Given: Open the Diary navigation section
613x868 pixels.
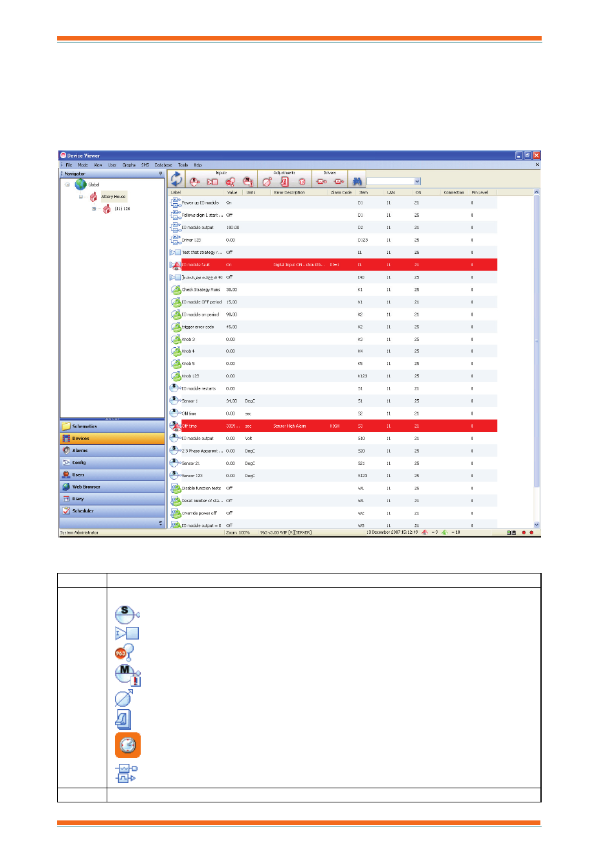Looking at the screenshot, I should coord(112,499).
